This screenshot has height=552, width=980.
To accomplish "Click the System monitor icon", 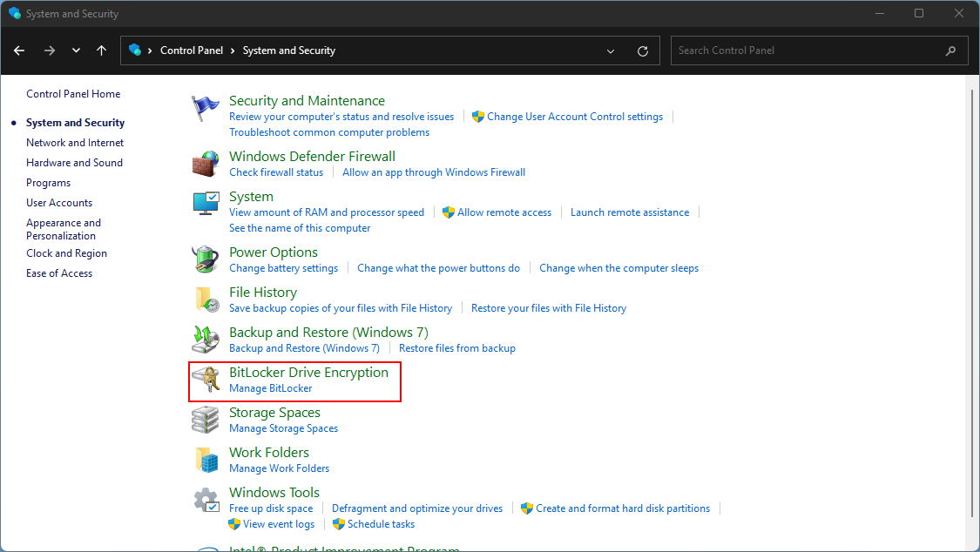I will tap(205, 204).
